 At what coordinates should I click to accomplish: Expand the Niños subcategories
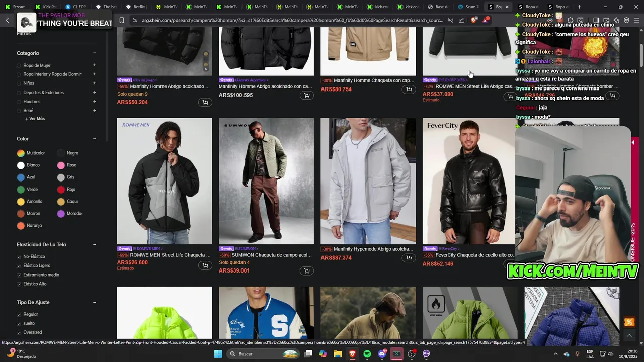click(x=94, y=83)
